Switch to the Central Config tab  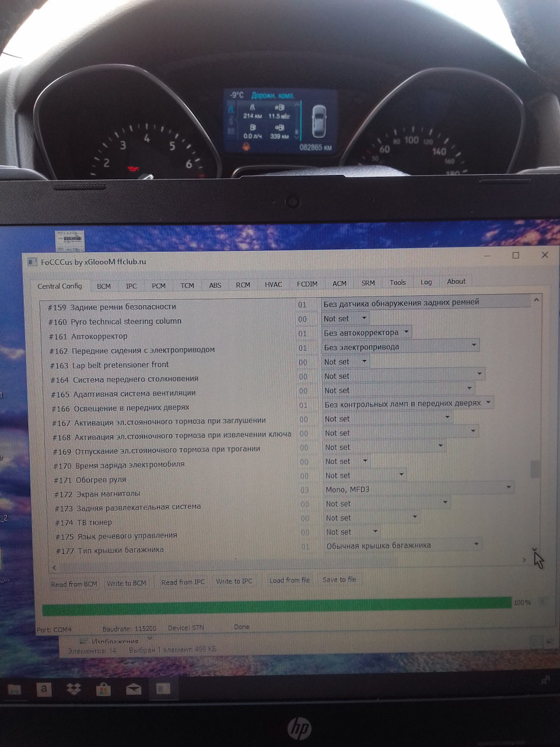click(60, 286)
